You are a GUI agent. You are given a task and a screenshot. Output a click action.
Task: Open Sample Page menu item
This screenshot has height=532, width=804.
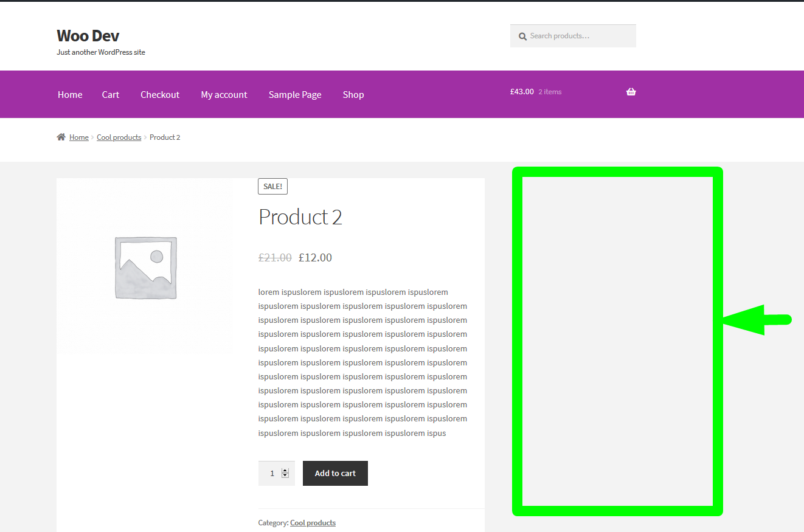[x=295, y=95]
